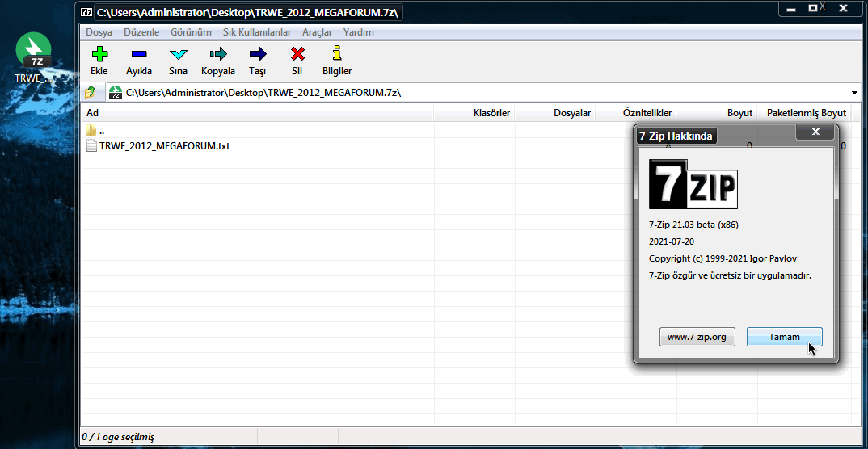Click the parent folder ".." icon in the list

[x=91, y=131]
